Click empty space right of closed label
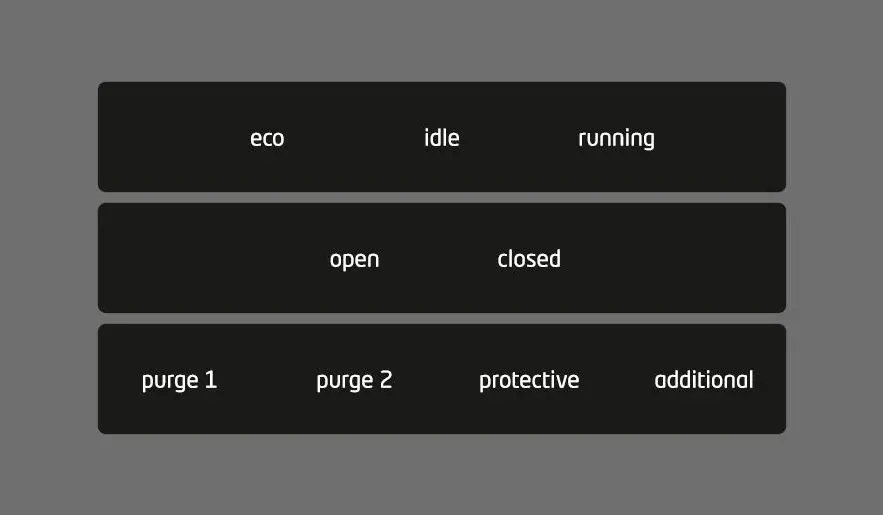This screenshot has width=883, height=515. tap(680, 259)
